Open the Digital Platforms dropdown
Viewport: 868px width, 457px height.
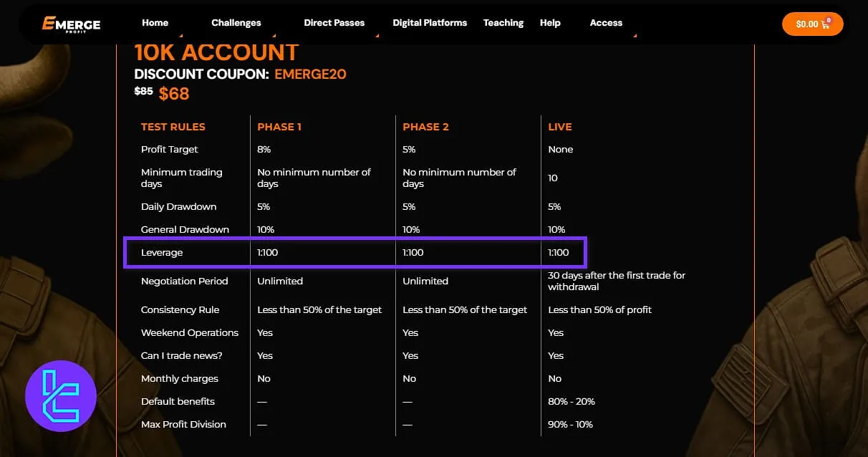coord(430,22)
